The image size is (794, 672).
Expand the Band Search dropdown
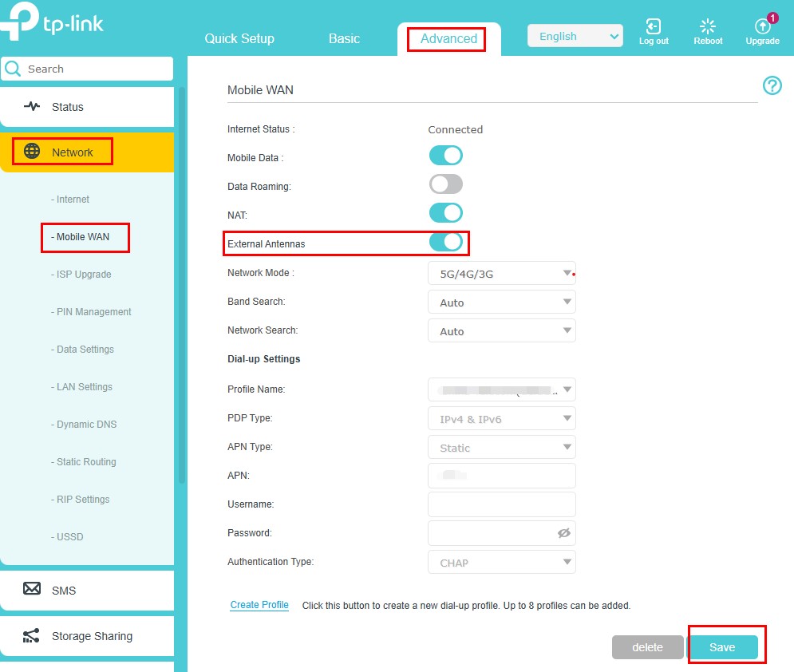501,302
